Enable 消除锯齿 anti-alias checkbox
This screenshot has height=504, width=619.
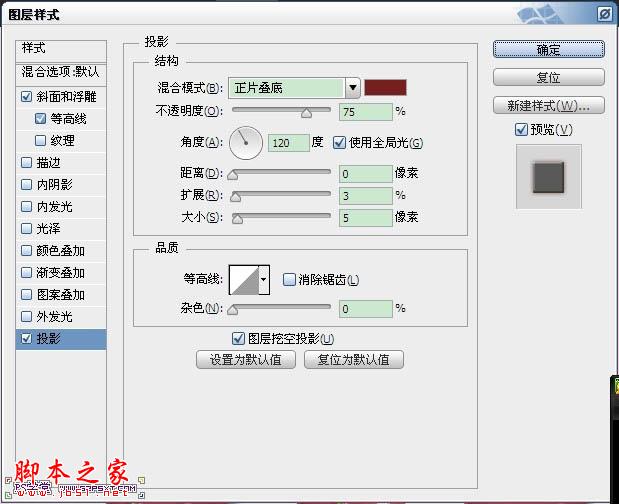coord(289,280)
